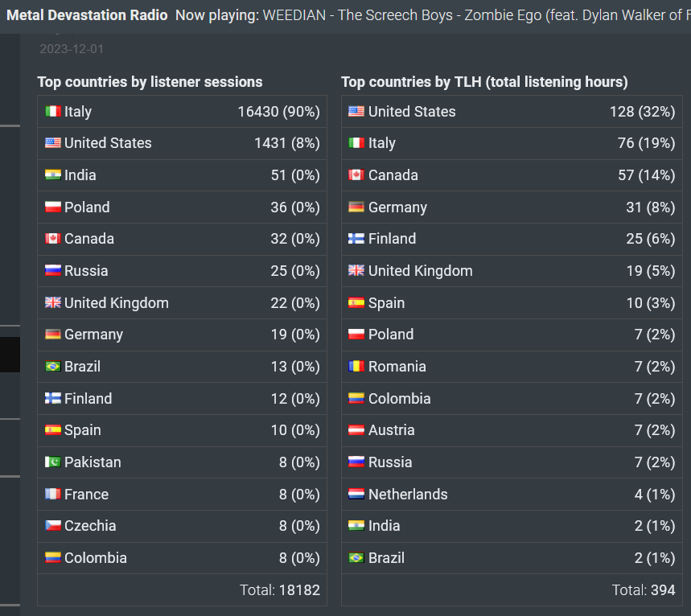Click the Czechia flag icon
This screenshot has width=691, height=616.
pos(53,525)
